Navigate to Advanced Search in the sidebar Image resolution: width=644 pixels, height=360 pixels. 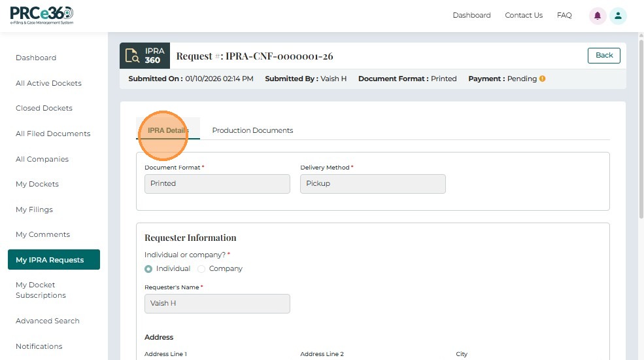coord(48,321)
